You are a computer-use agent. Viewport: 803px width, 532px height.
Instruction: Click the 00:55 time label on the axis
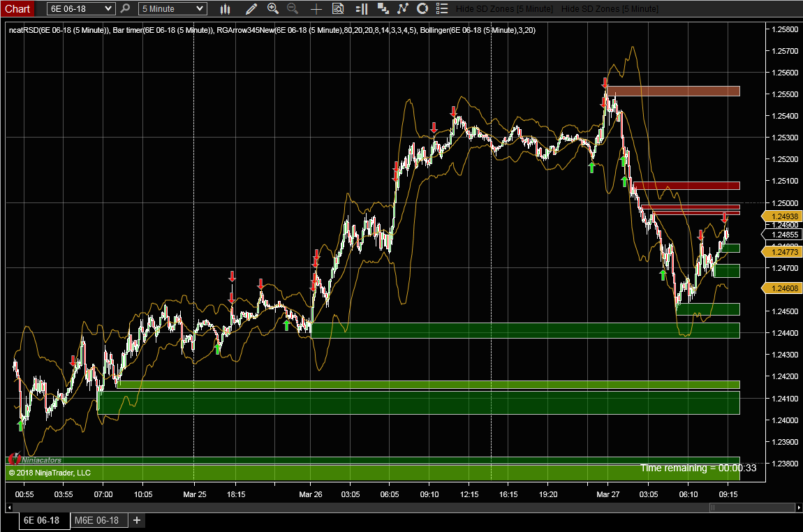point(24,494)
